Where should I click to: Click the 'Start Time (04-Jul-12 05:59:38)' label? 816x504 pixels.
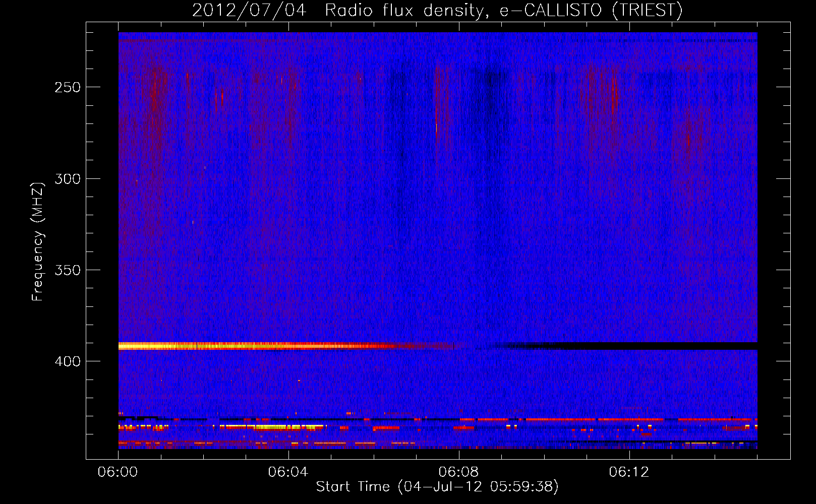(x=437, y=487)
